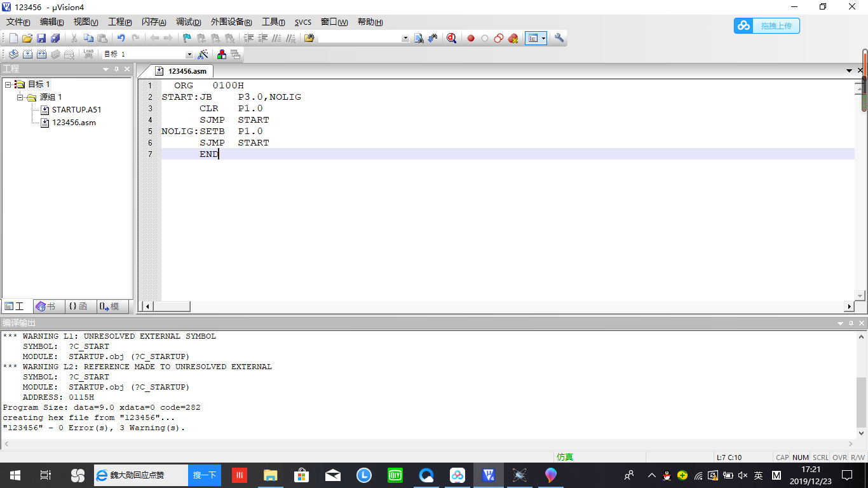Switch to the 函 functions panel tab
The image size is (868, 488).
point(80,306)
